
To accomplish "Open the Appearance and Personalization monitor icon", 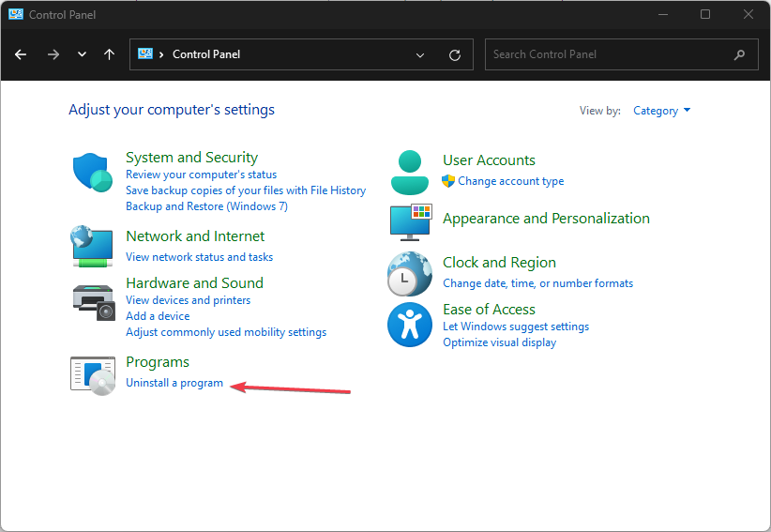I will 411,222.
